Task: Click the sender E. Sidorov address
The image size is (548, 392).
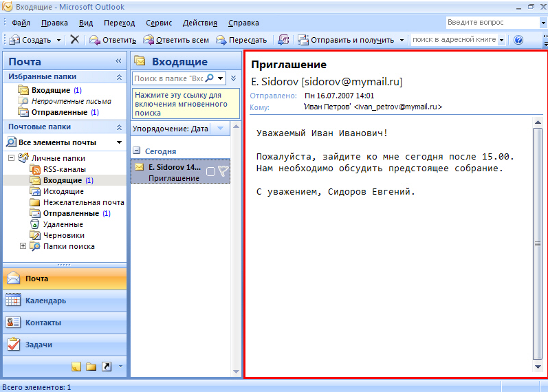Action: tap(327, 82)
